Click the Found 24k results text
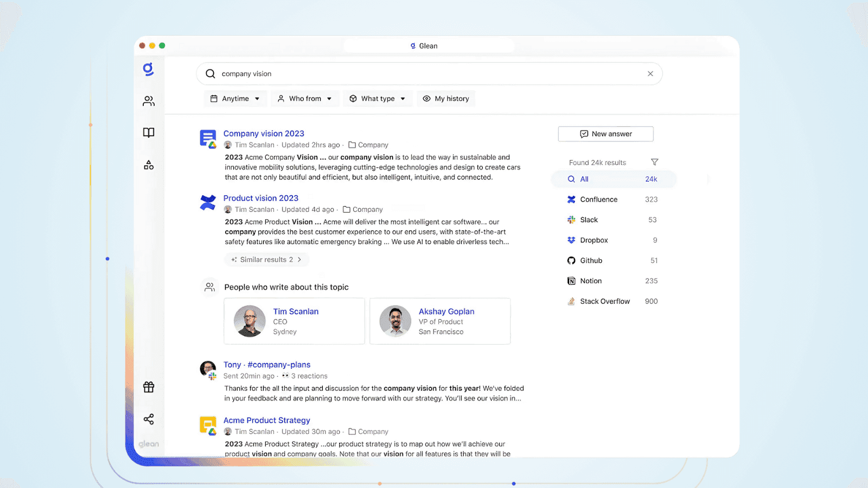This screenshot has width=868, height=488. tap(597, 163)
